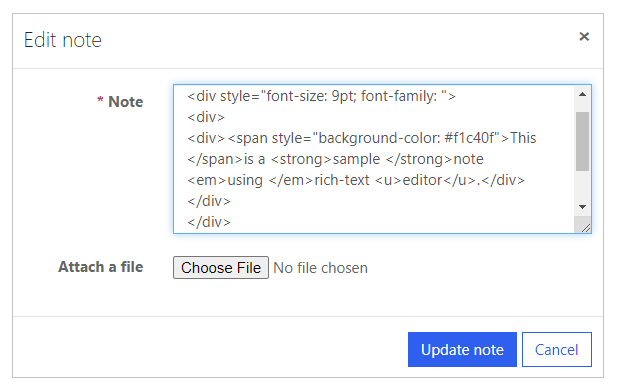Screen dimensions: 618x390
Task: Place cursor in the font-size: 9pt line
Action: 321,96
